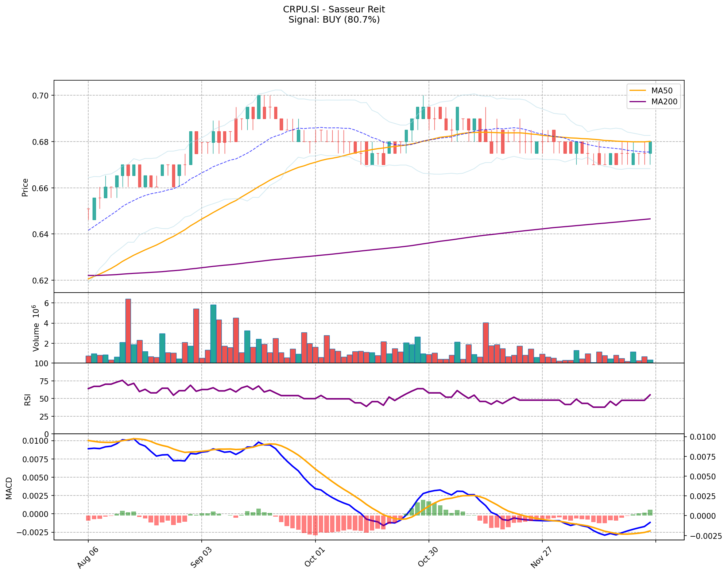This screenshot has width=728, height=575.
Task: Click the last green candlestick on the right
Action: (x=650, y=147)
